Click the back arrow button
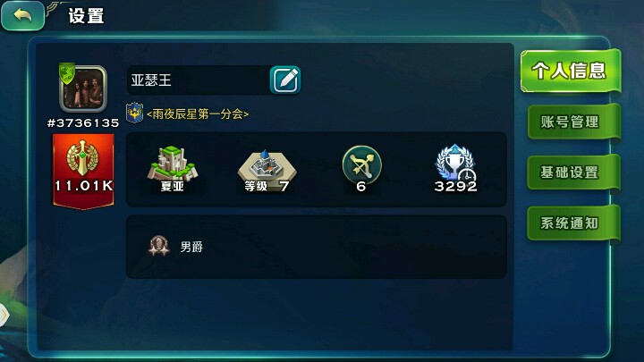The image size is (644, 362). point(23,15)
